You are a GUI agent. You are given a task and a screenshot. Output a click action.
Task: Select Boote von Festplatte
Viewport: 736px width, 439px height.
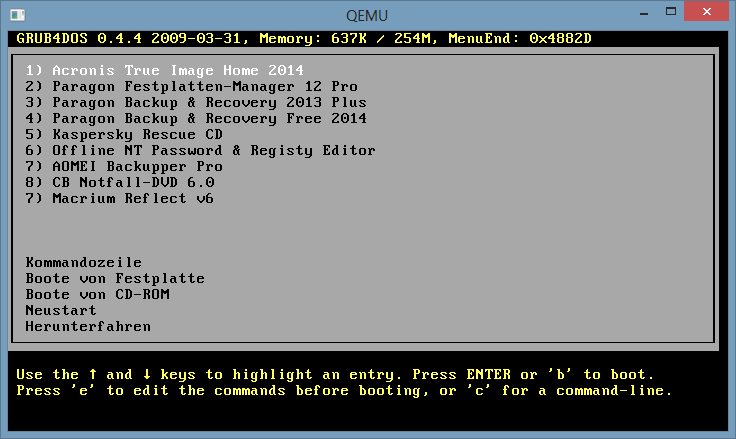click(x=115, y=278)
